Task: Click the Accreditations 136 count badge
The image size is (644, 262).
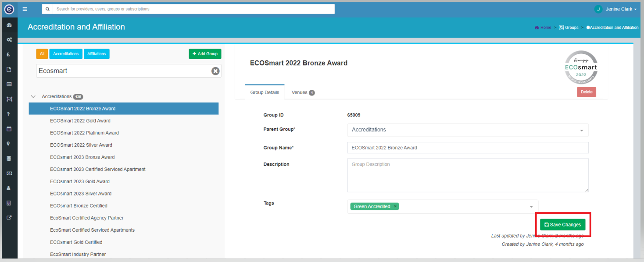Action: click(78, 97)
